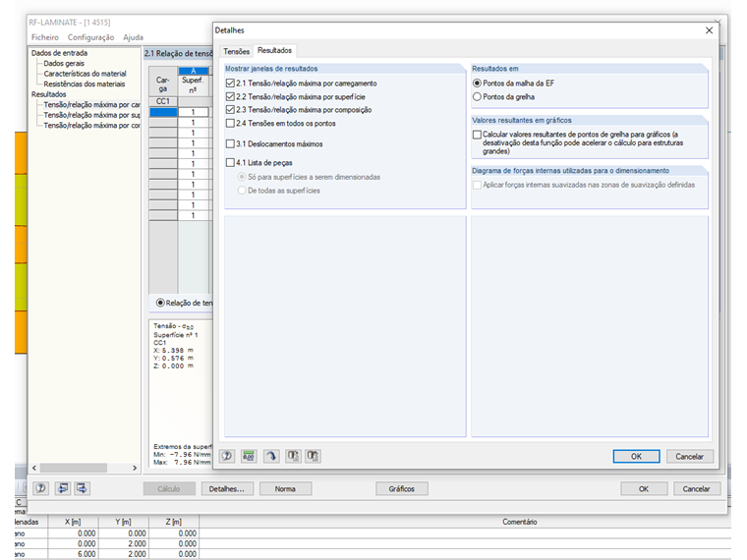Click the units and decimal places icon
Viewport: 747px width, 560px height.
pos(249,456)
